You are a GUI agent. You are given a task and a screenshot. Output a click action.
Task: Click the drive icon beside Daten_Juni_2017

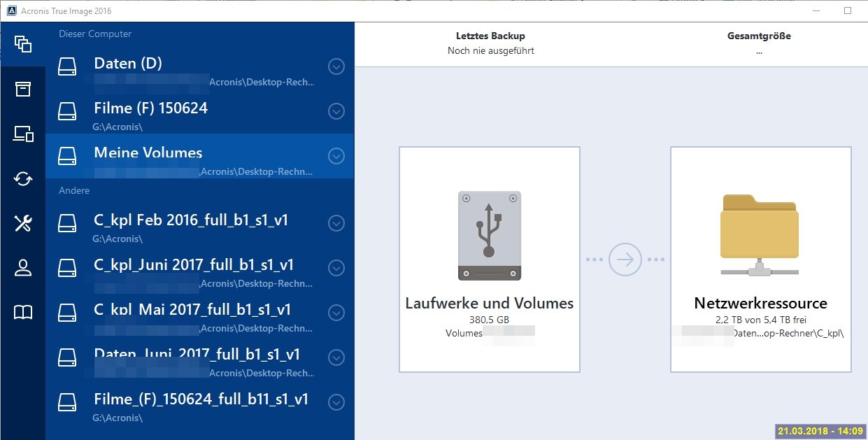(x=67, y=357)
